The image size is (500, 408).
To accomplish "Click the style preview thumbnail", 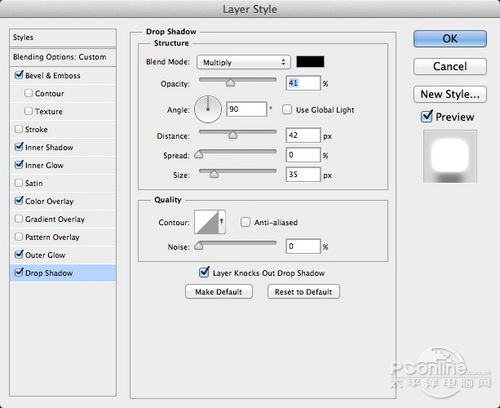I will (x=450, y=156).
